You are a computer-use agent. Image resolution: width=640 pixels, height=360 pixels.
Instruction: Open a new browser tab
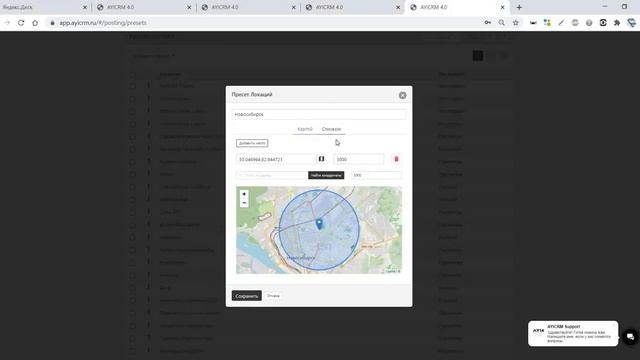tap(519, 7)
